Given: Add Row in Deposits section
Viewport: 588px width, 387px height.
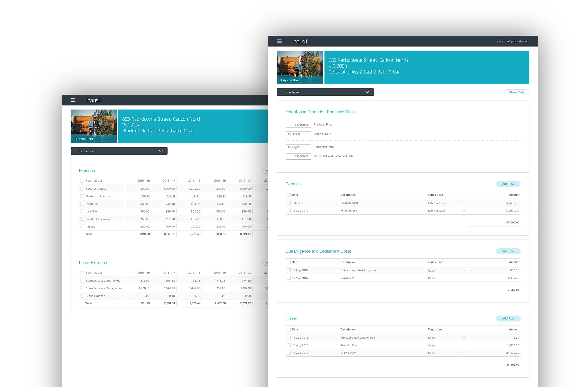Looking at the screenshot, I should click(x=508, y=184).
